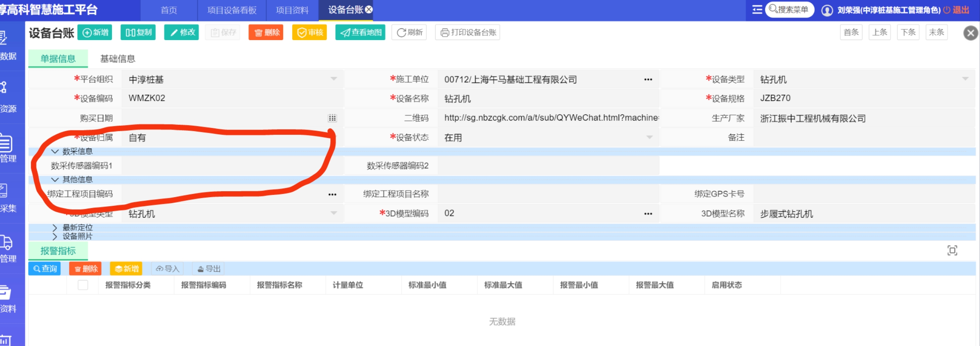Click the orange 删除 delete toolbar button
The height and width of the screenshot is (346, 980).
[x=266, y=33]
